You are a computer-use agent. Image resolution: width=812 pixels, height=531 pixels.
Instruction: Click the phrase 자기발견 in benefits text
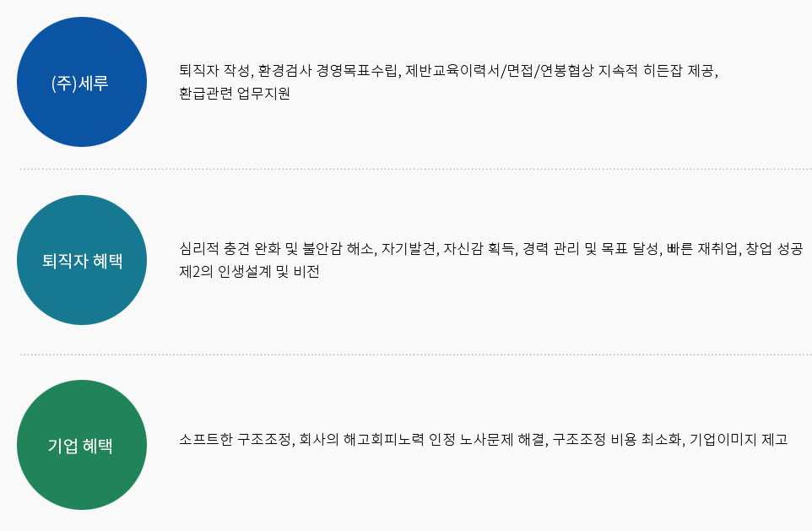coord(408,249)
